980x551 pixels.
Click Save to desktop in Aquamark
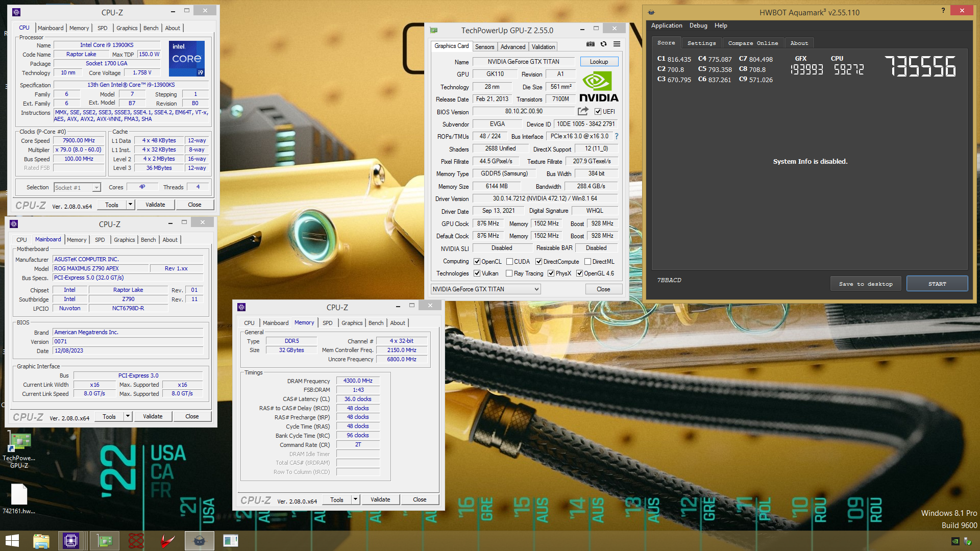point(865,284)
